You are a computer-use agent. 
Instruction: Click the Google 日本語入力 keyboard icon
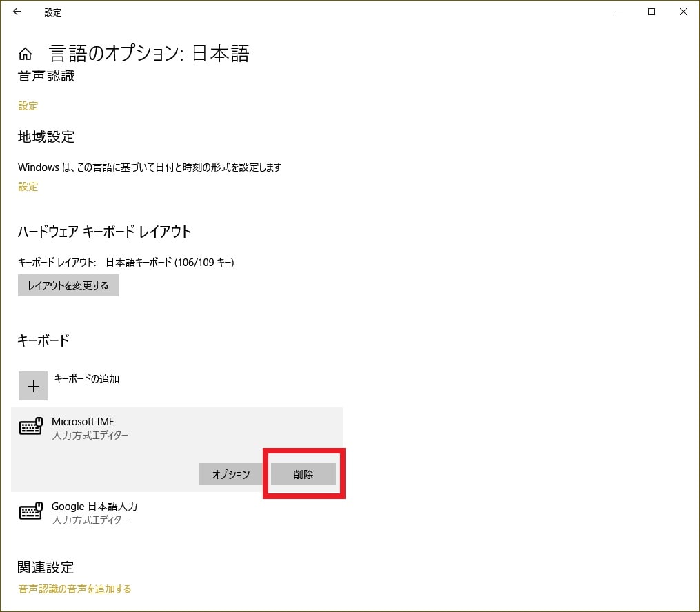coord(31,511)
